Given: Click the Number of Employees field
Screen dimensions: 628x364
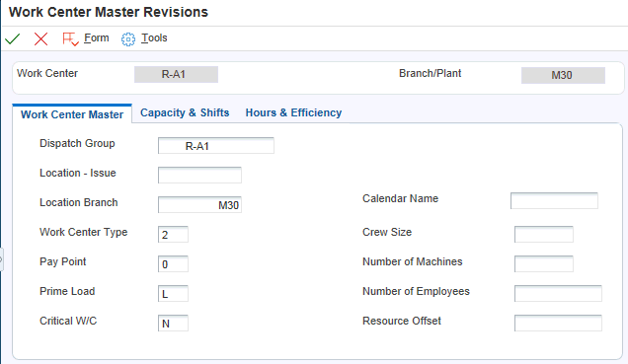Looking at the screenshot, I should [x=558, y=294].
